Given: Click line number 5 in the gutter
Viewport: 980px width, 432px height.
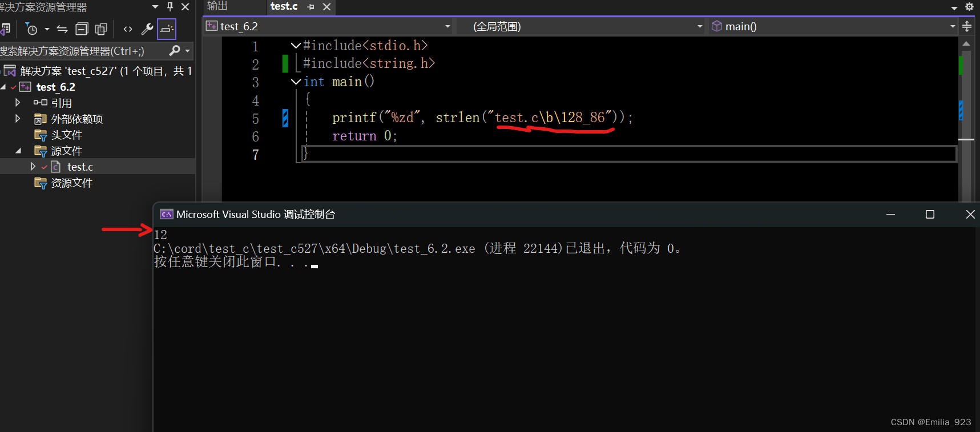Looking at the screenshot, I should click(256, 119).
